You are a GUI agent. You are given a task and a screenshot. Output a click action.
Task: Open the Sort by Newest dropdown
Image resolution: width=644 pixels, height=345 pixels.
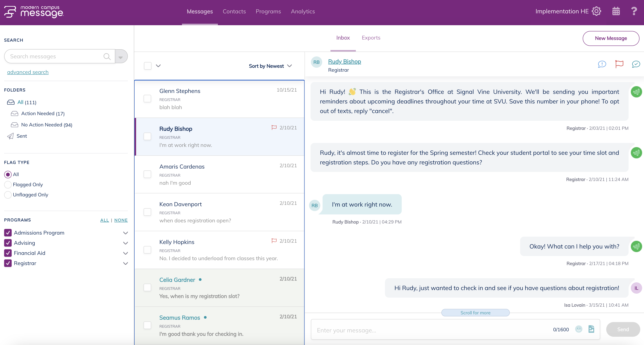point(270,66)
